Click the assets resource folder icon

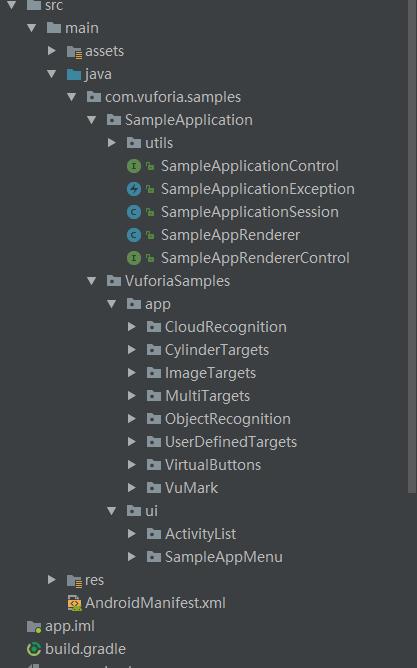tap(74, 52)
